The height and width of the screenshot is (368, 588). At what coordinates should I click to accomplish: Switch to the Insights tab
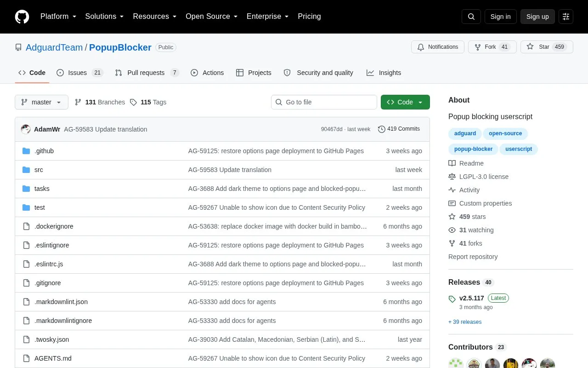tap(384, 73)
